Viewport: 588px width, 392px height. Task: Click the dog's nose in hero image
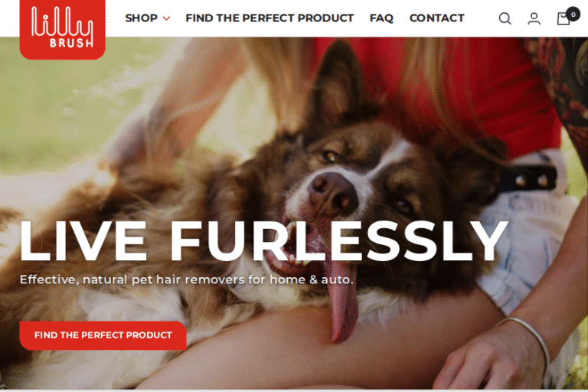coord(332,191)
